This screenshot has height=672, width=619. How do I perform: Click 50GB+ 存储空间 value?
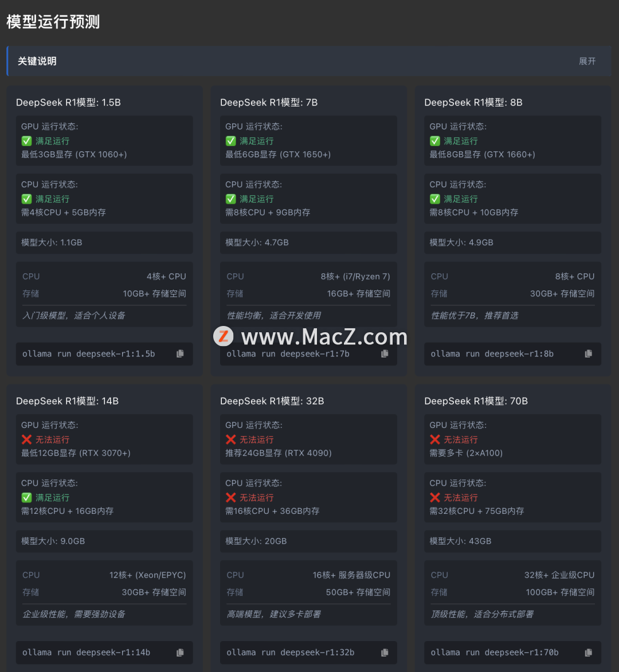click(358, 592)
